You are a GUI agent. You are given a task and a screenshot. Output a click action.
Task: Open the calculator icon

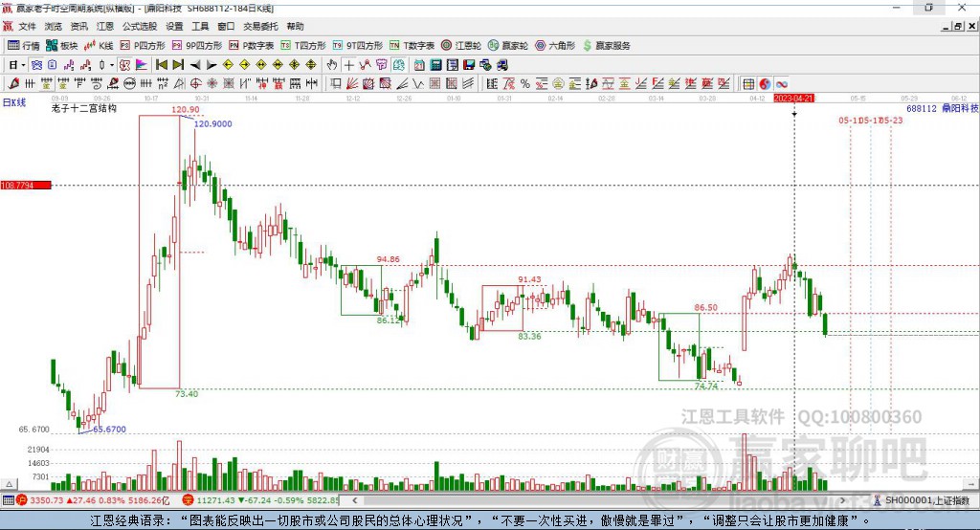tap(435, 65)
